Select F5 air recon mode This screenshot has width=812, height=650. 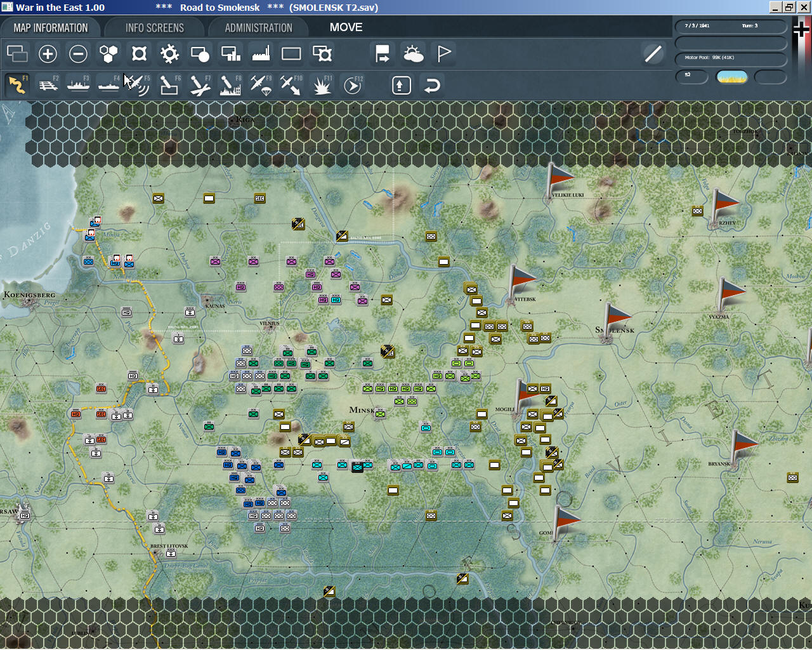point(139,85)
